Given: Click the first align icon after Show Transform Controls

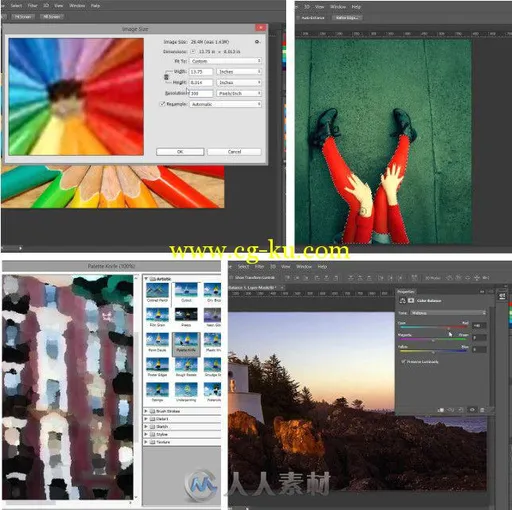Looking at the screenshot, I should pos(288,277).
